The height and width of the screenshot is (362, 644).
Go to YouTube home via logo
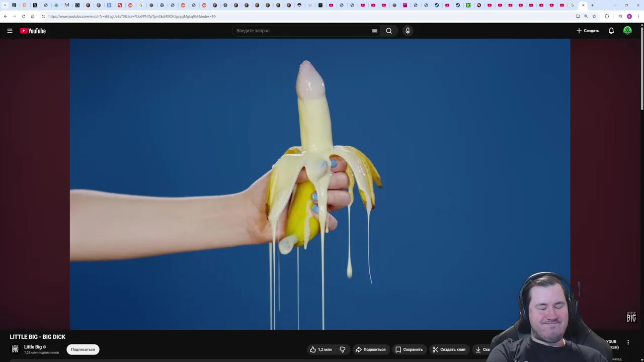pyautogui.click(x=33, y=31)
